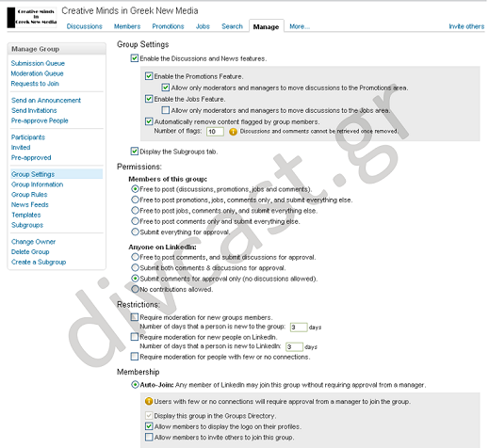Open the Search tab
The width and height of the screenshot is (489, 448).
click(232, 26)
